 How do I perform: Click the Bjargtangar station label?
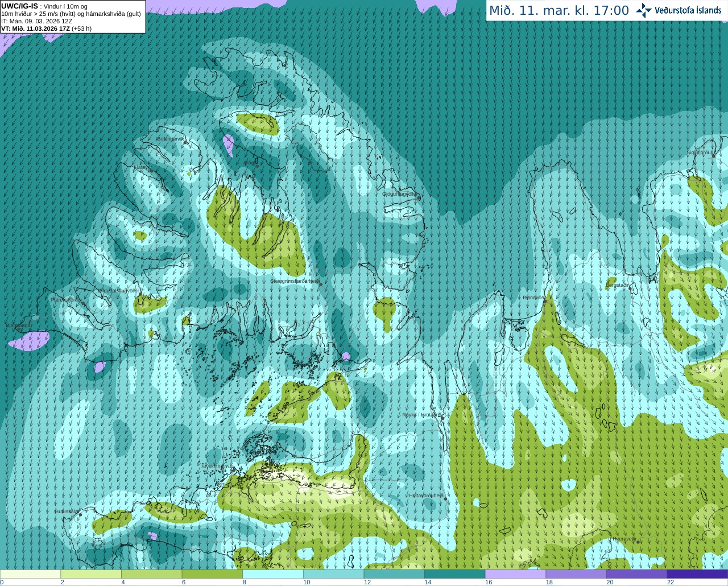click(19, 326)
